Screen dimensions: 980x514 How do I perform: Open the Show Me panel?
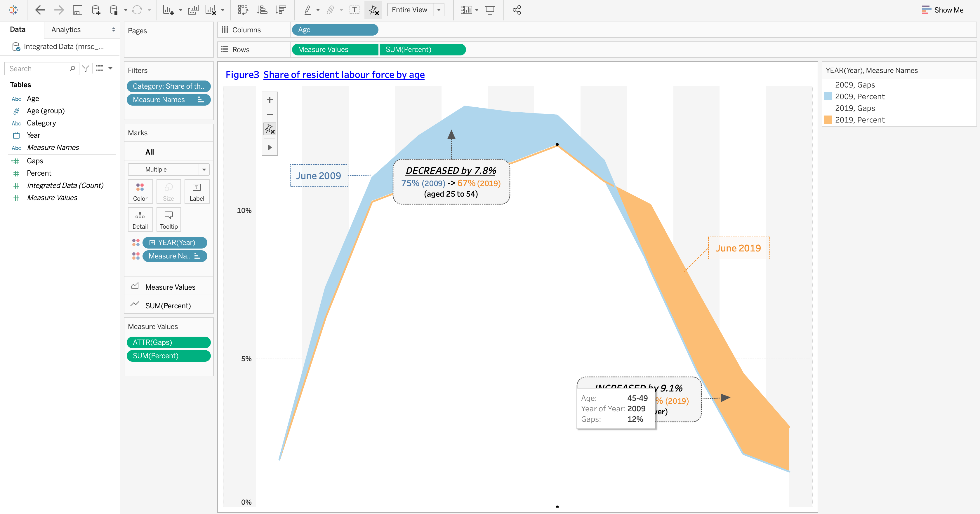click(942, 10)
